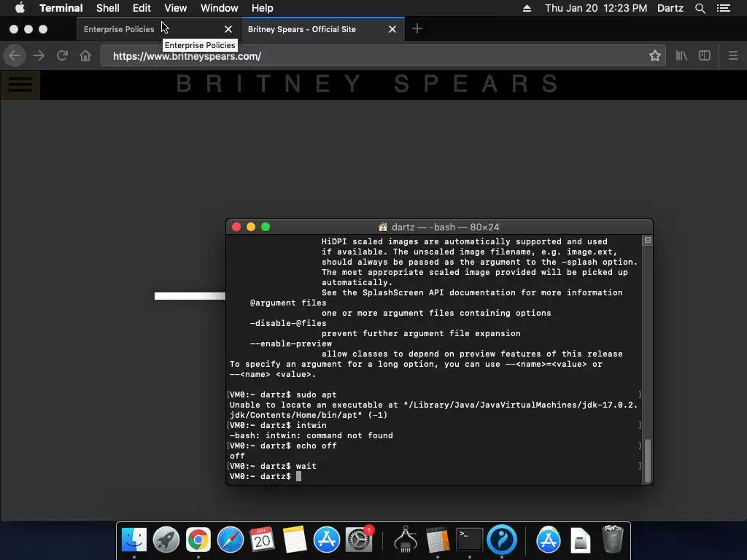Open Finder from the Dock
Viewport: 747px width, 560px height.
[134, 540]
